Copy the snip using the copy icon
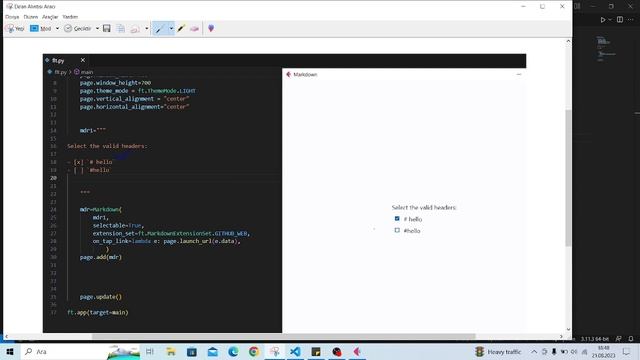 click(x=121, y=29)
